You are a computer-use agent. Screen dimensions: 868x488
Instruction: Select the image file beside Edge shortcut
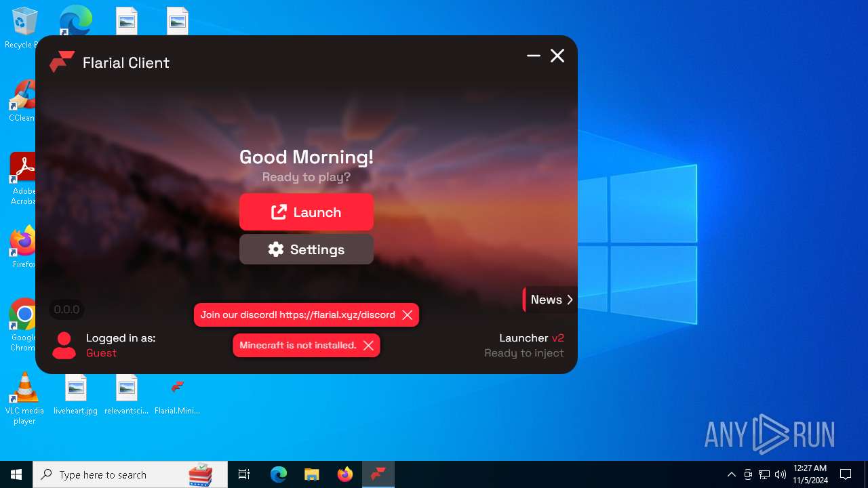(x=127, y=20)
